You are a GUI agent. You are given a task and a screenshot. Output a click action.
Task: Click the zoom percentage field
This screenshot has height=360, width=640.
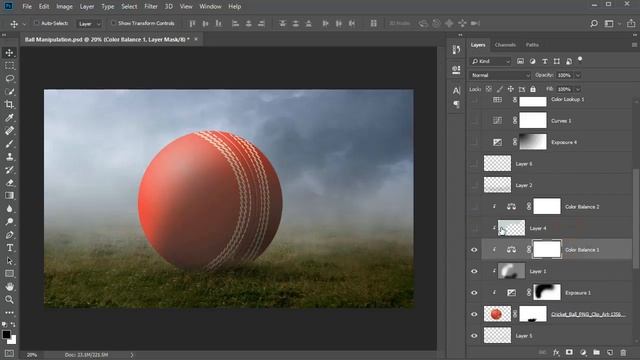(x=32, y=355)
